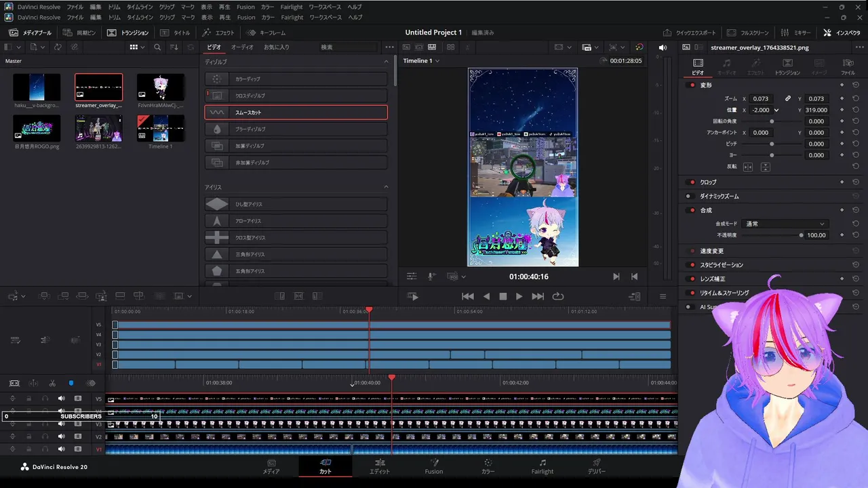The width and height of the screenshot is (868, 488).
Task: Click the flip vertical icon next to 反転
Action: click(765, 167)
